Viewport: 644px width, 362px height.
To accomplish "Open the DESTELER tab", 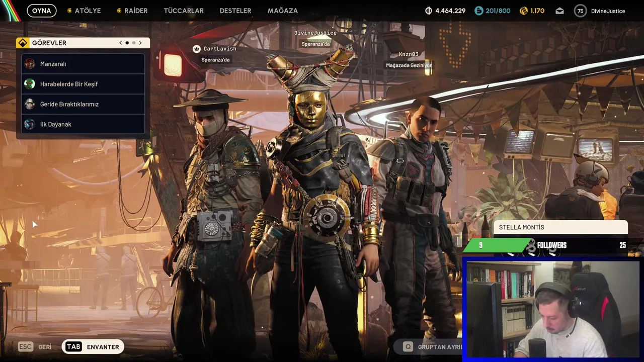I will point(235,11).
